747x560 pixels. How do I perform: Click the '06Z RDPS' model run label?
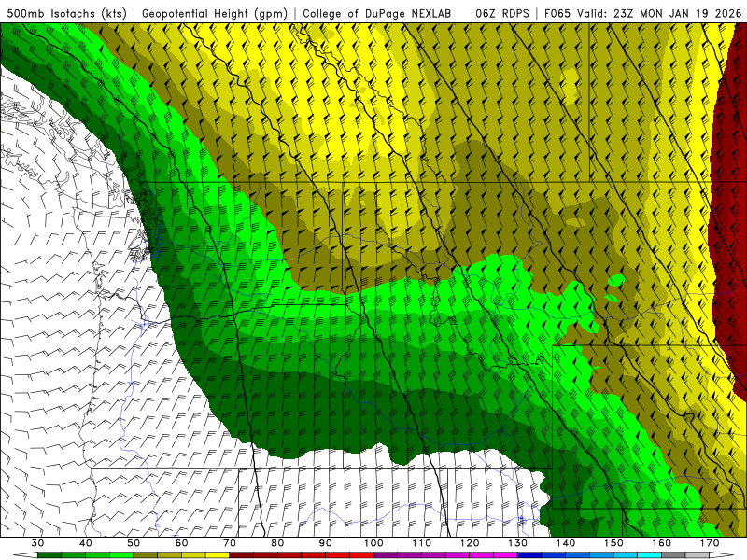tap(501, 13)
